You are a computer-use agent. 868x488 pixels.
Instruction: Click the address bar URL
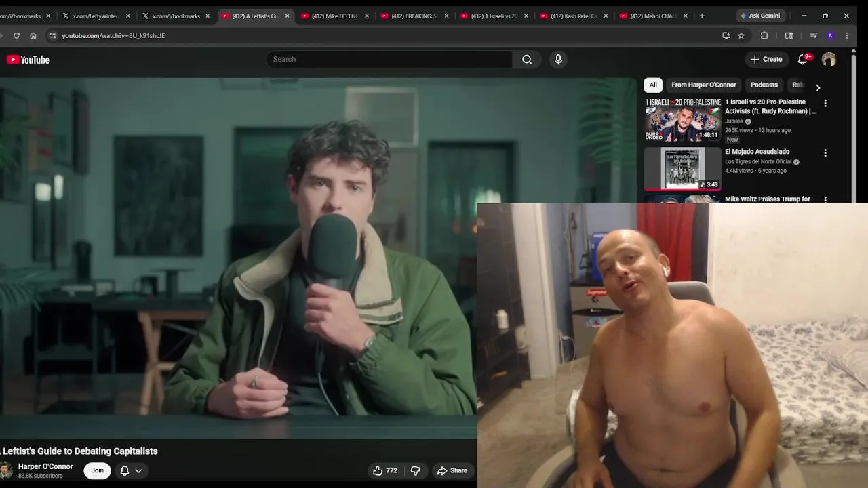point(113,35)
